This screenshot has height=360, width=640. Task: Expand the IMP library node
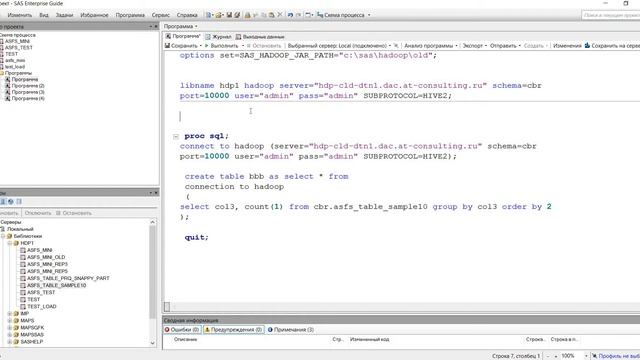click(x=10, y=313)
